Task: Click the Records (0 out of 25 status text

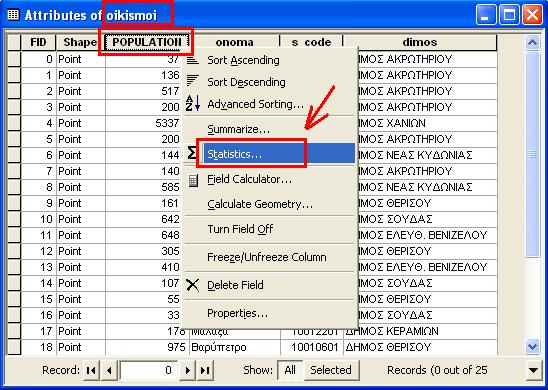Action: coord(437,370)
